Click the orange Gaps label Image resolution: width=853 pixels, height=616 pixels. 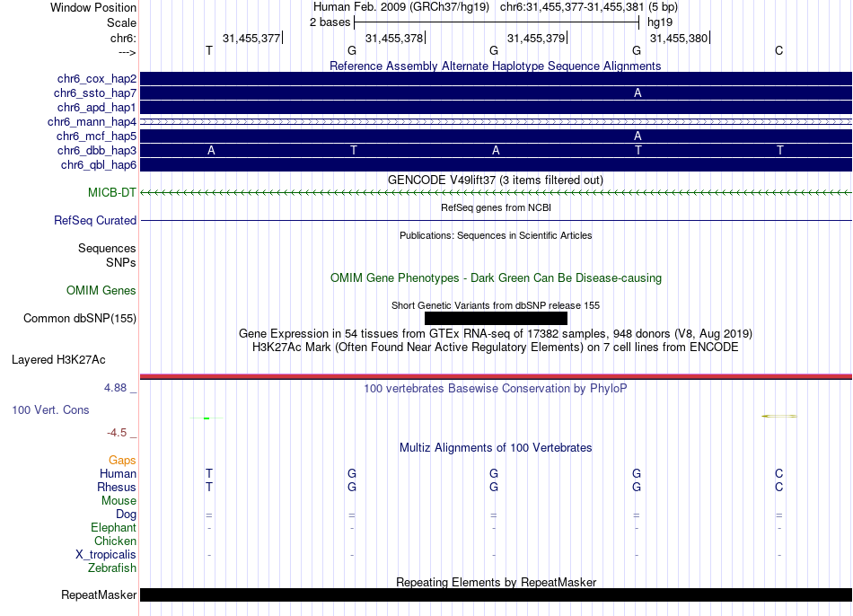pyautogui.click(x=122, y=461)
